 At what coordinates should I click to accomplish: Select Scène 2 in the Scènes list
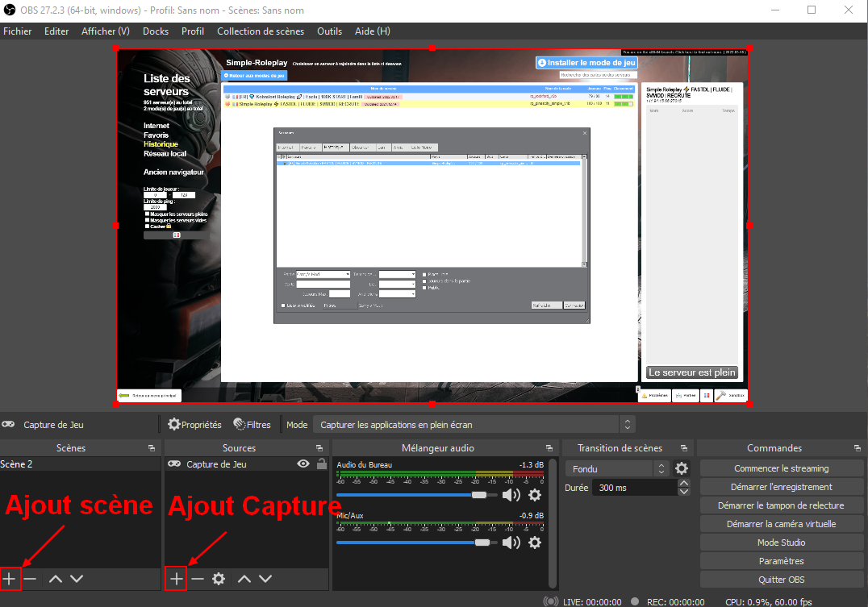coord(81,464)
